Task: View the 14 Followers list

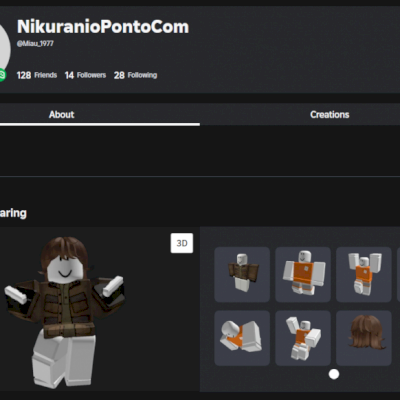Action: coord(85,75)
